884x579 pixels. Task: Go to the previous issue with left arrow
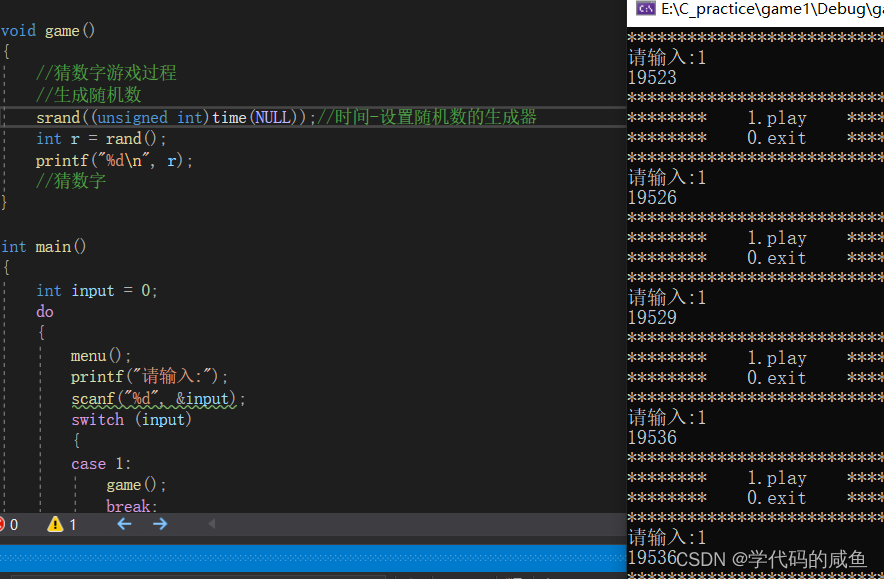[124, 524]
